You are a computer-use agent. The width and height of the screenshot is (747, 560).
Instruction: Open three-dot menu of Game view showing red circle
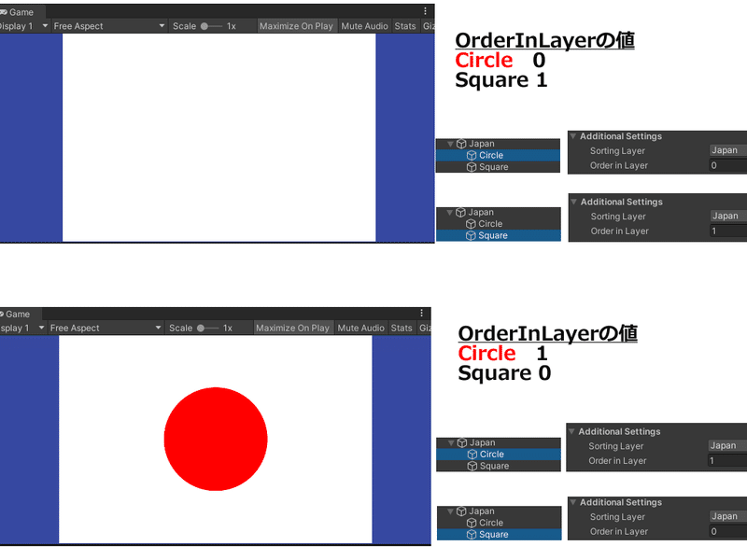tap(422, 313)
